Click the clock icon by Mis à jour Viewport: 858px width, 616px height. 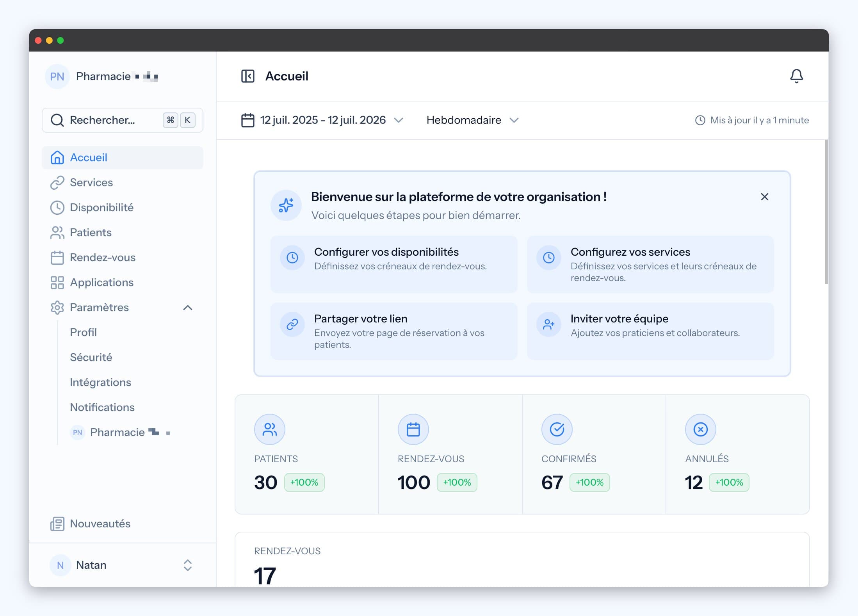[x=700, y=120]
